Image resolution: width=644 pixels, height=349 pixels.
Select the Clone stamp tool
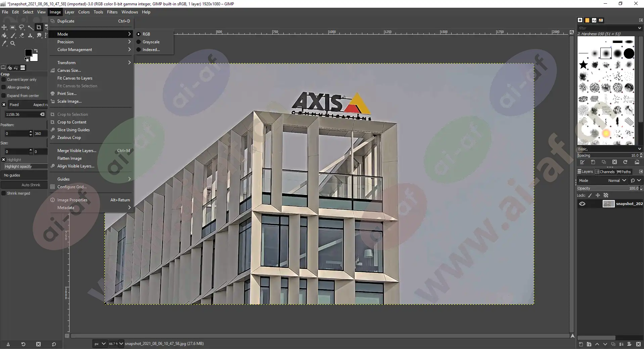[x=30, y=36]
